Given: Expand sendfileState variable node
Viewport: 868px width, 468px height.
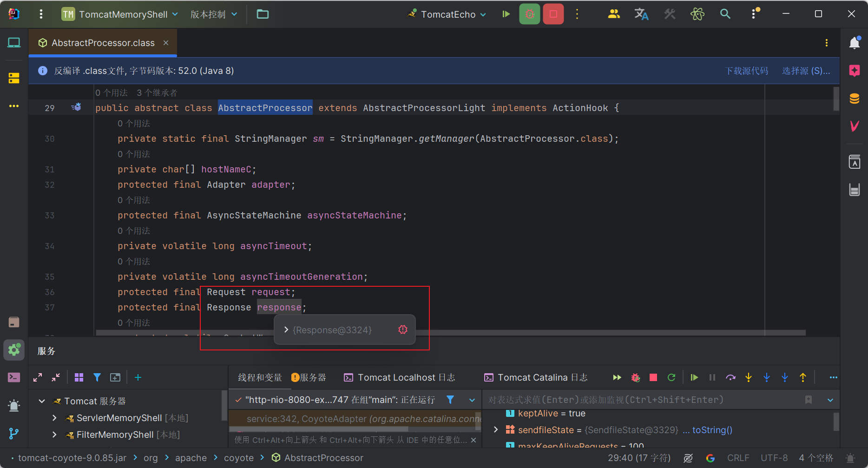Looking at the screenshot, I should point(496,429).
